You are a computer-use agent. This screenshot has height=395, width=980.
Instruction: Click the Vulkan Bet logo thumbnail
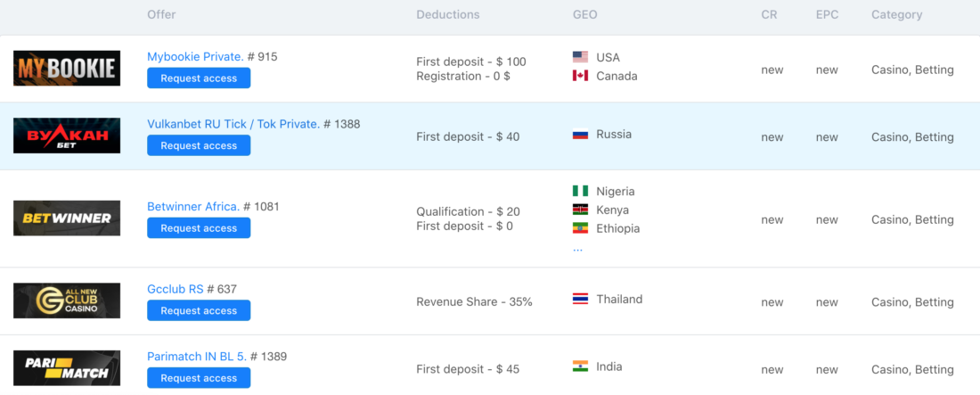point(67,136)
